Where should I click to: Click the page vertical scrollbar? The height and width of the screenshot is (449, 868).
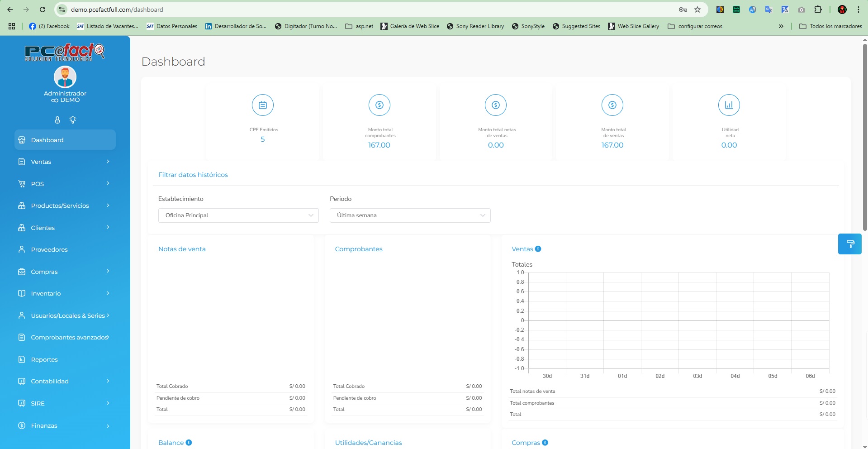pyautogui.click(x=865, y=136)
